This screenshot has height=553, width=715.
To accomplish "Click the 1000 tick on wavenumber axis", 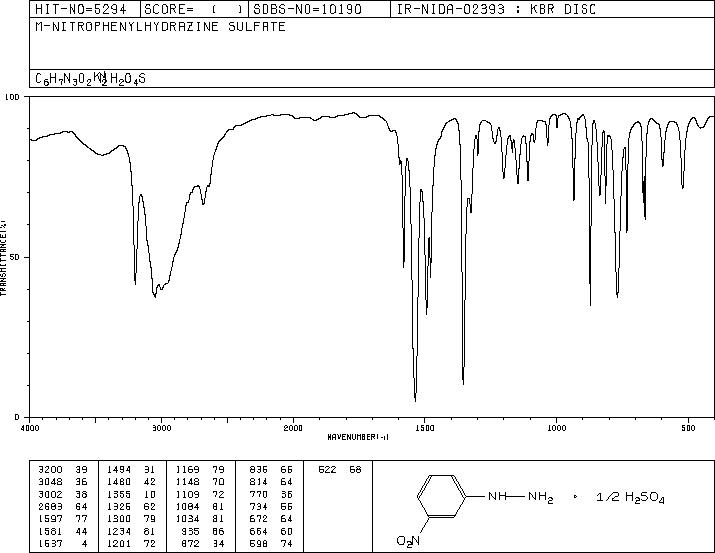I will [x=555, y=428].
